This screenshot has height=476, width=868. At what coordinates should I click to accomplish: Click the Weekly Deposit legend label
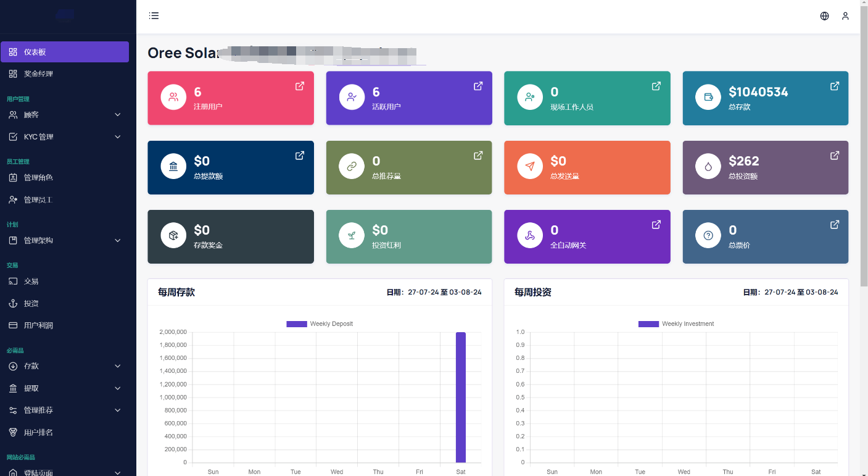331,324
